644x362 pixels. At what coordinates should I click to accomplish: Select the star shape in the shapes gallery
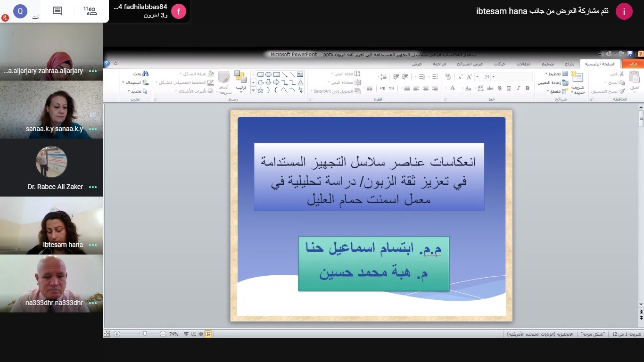(x=260, y=90)
